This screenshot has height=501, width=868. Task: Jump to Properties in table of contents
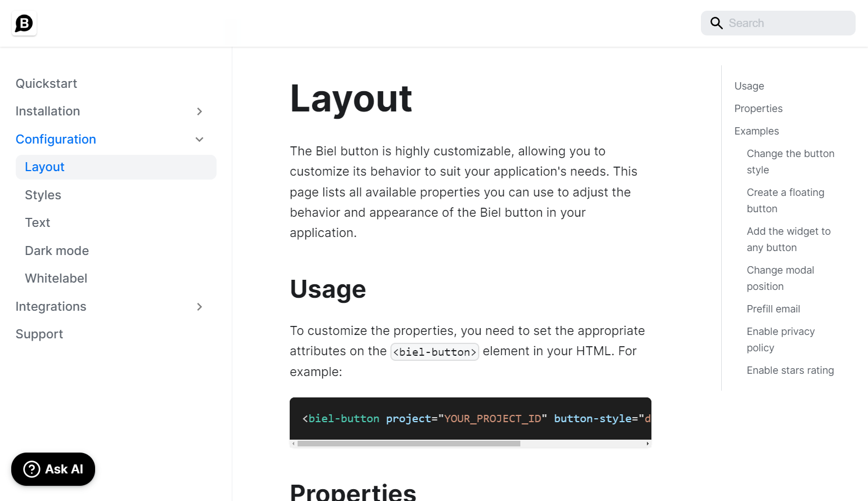(758, 109)
